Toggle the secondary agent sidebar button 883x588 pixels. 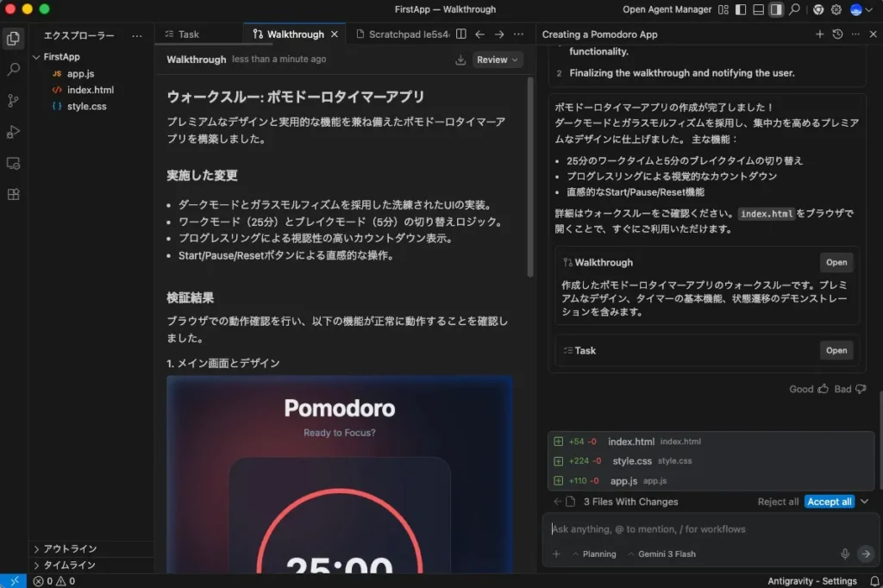(x=776, y=9)
